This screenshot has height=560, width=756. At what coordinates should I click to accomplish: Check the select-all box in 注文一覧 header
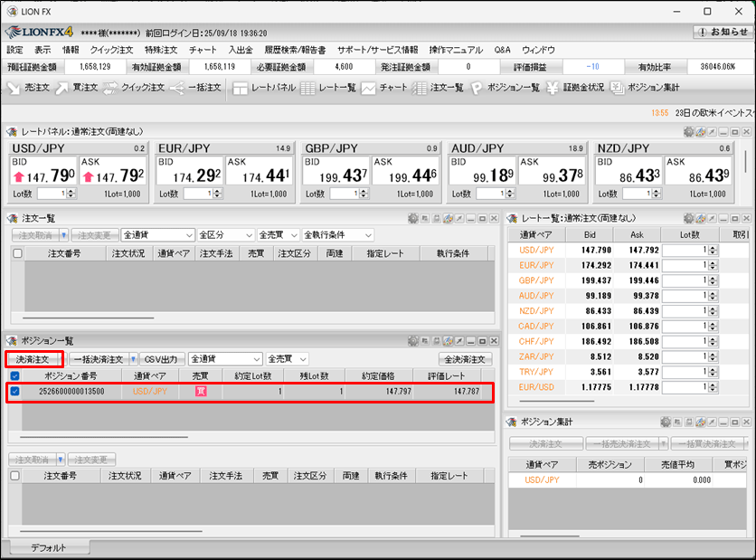click(17, 254)
